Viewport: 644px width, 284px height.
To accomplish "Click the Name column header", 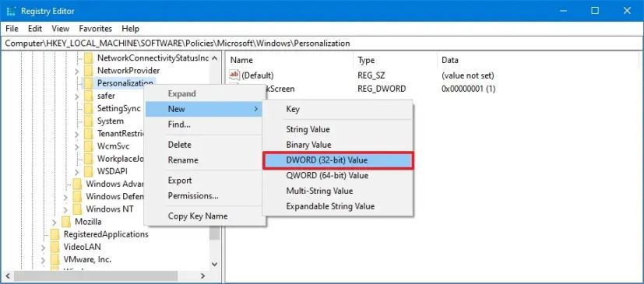I will pyautogui.click(x=289, y=61).
